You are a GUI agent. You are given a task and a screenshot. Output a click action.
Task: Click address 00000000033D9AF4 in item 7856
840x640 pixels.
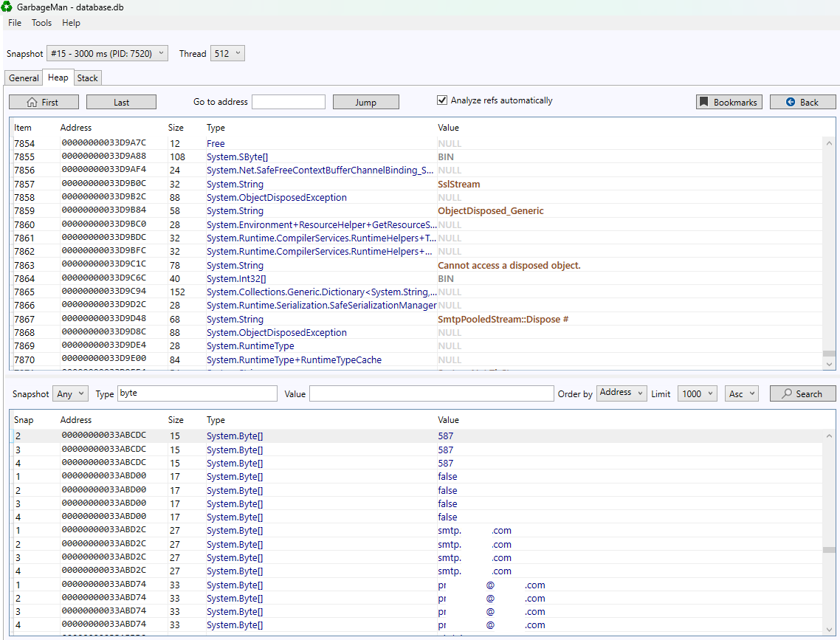coord(104,169)
